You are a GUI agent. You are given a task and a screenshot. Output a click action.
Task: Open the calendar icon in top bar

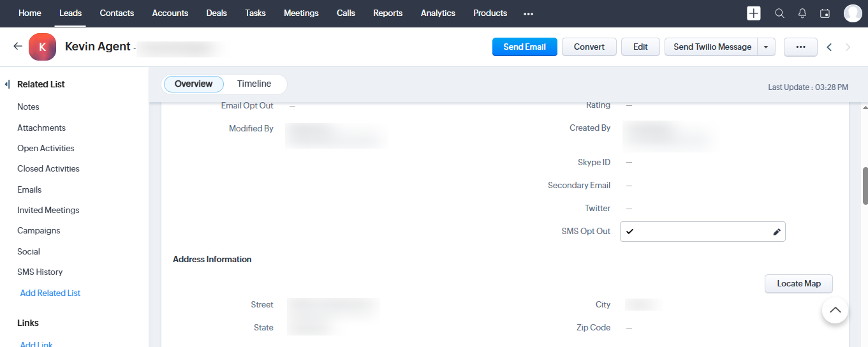click(825, 13)
